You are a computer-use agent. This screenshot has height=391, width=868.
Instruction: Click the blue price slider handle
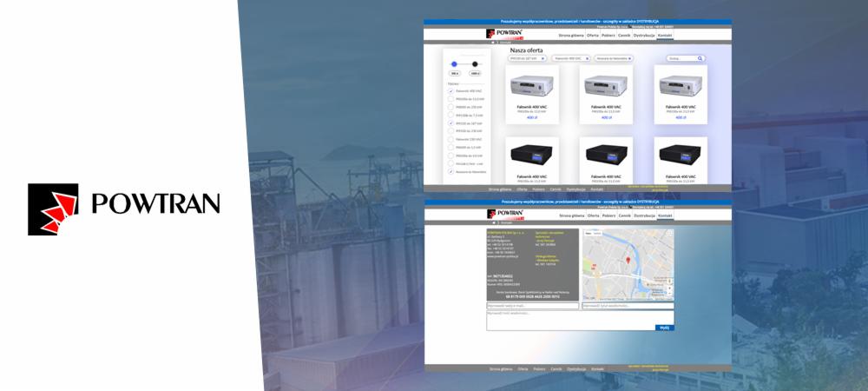coord(454,63)
